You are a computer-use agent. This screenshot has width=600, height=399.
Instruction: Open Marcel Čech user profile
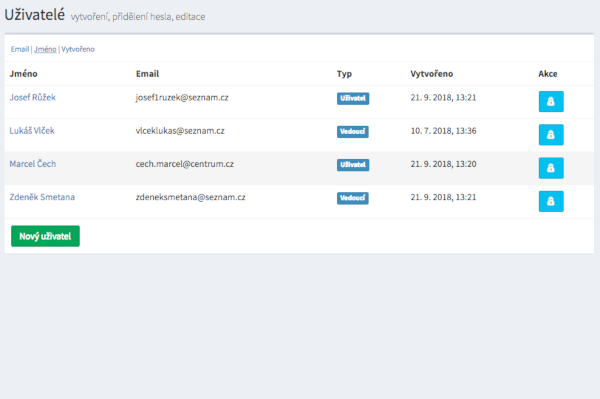point(33,164)
